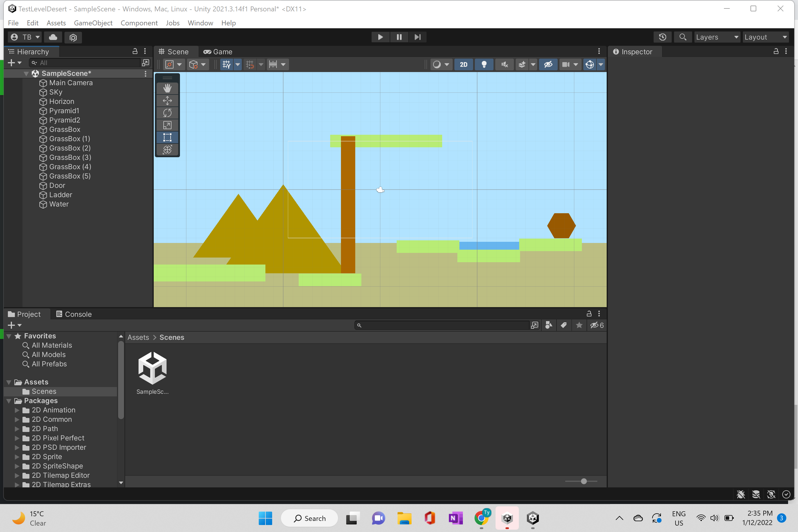
Task: Open the Layers dropdown
Action: [717, 37]
